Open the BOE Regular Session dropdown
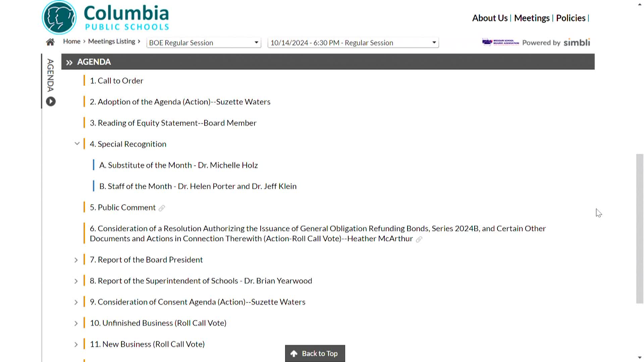 pyautogui.click(x=204, y=43)
